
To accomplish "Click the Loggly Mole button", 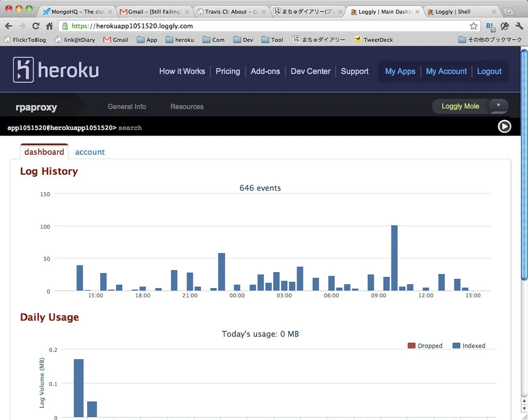I will click(x=460, y=106).
